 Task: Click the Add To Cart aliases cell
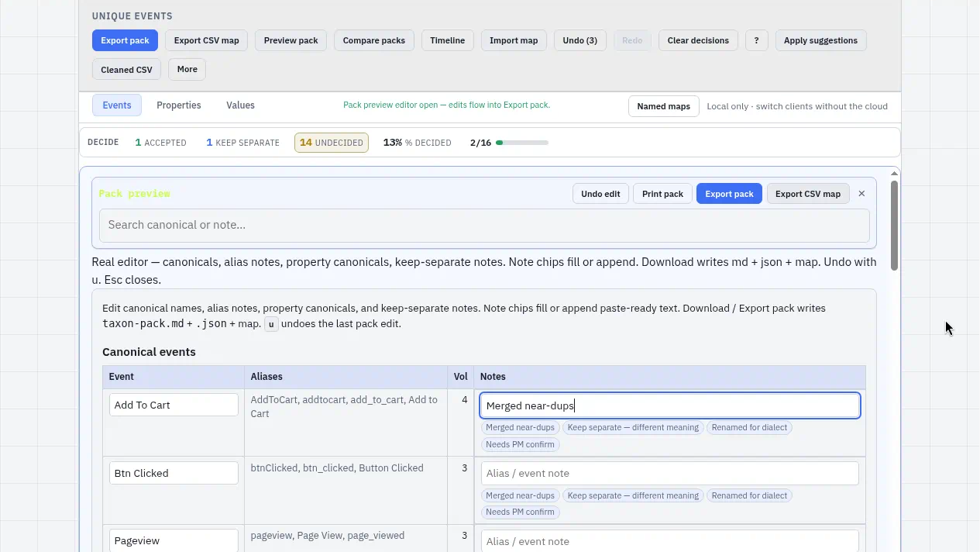pos(346,423)
